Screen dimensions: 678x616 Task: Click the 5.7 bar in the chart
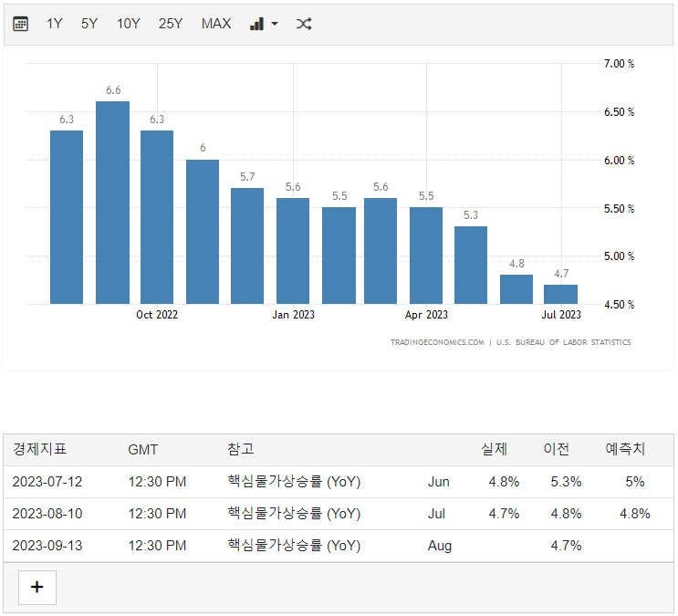pos(247,245)
